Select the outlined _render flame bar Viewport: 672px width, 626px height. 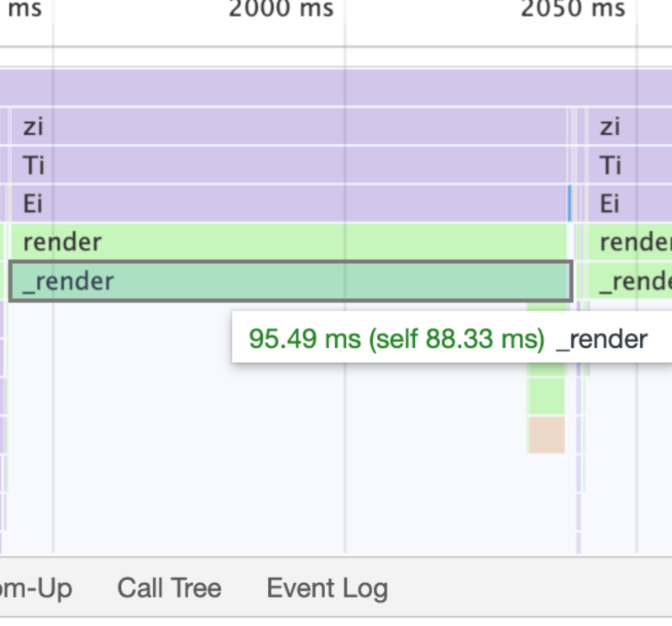pyautogui.click(x=290, y=281)
